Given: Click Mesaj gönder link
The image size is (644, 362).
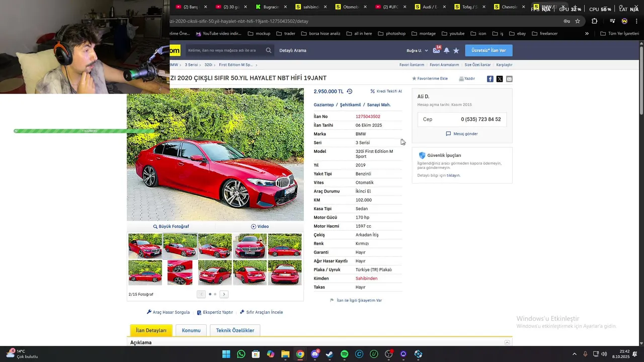Looking at the screenshot, I should click(462, 134).
